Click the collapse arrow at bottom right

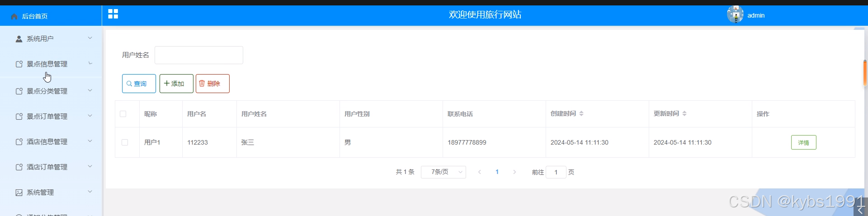(x=860, y=209)
